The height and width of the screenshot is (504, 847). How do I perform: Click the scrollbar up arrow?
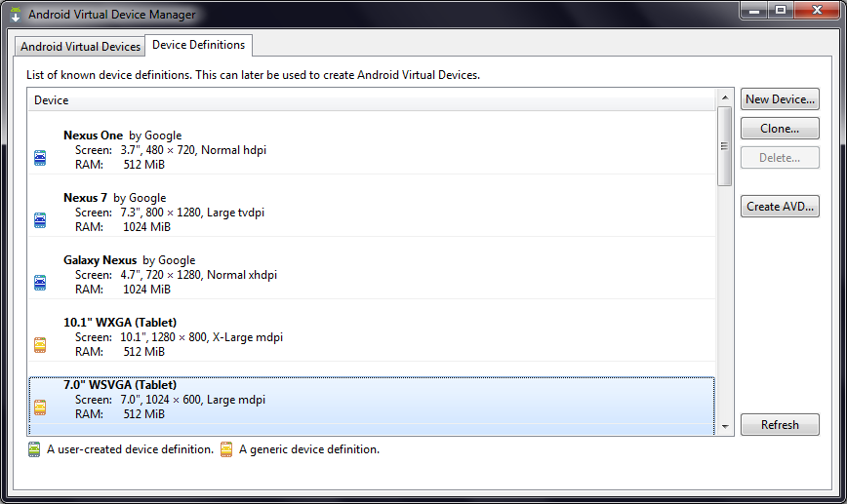click(725, 97)
